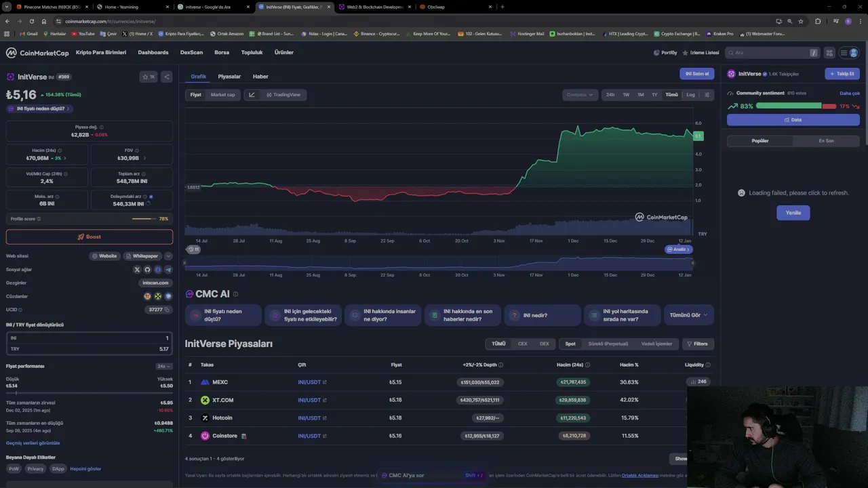Select Sürekli (Perpetual) markets tab

point(608,344)
